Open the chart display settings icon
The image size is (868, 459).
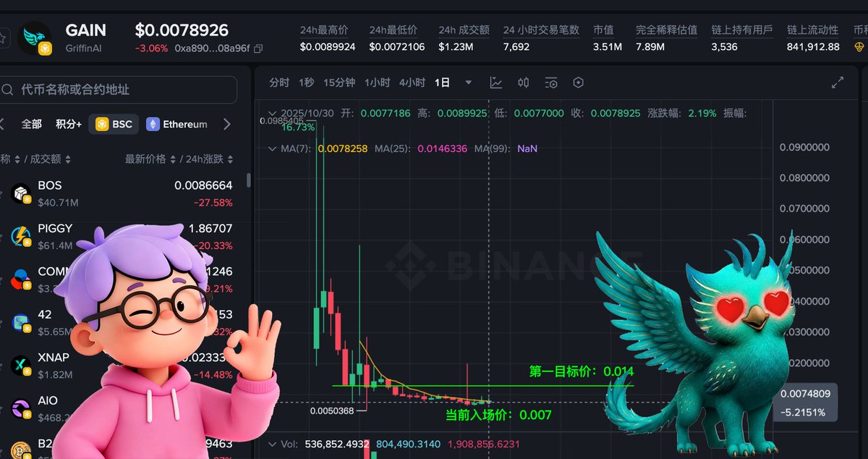[551, 83]
